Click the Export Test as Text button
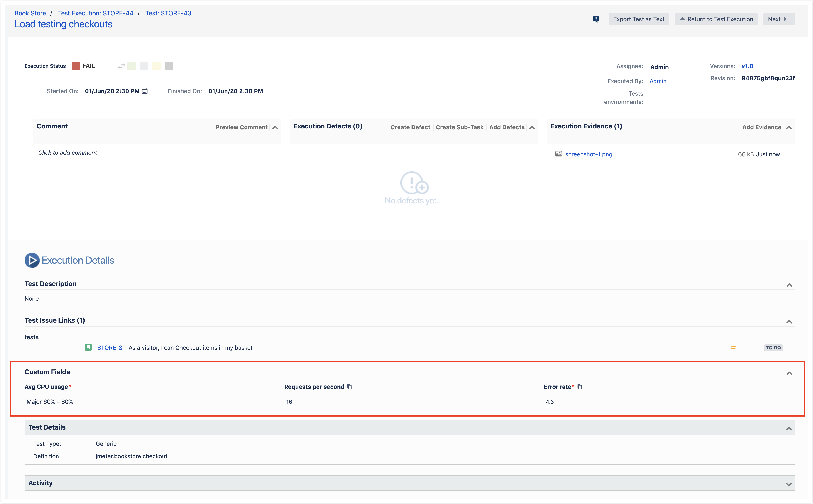 point(638,19)
